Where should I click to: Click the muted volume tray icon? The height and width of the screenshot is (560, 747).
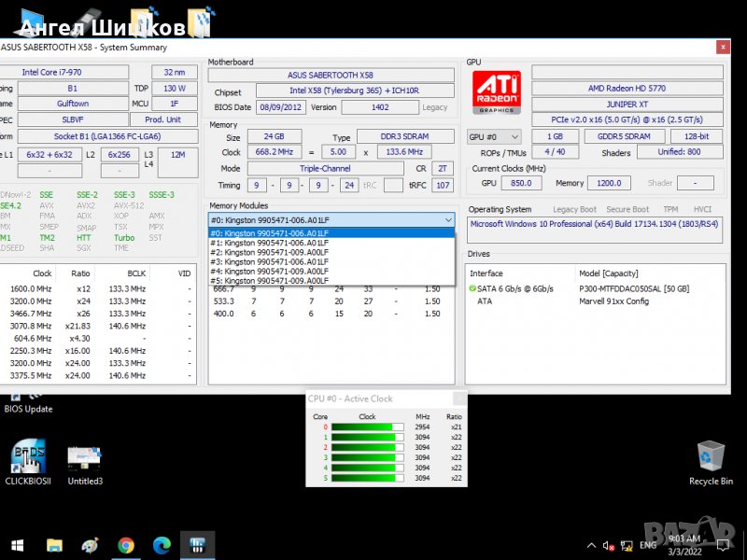(608, 545)
